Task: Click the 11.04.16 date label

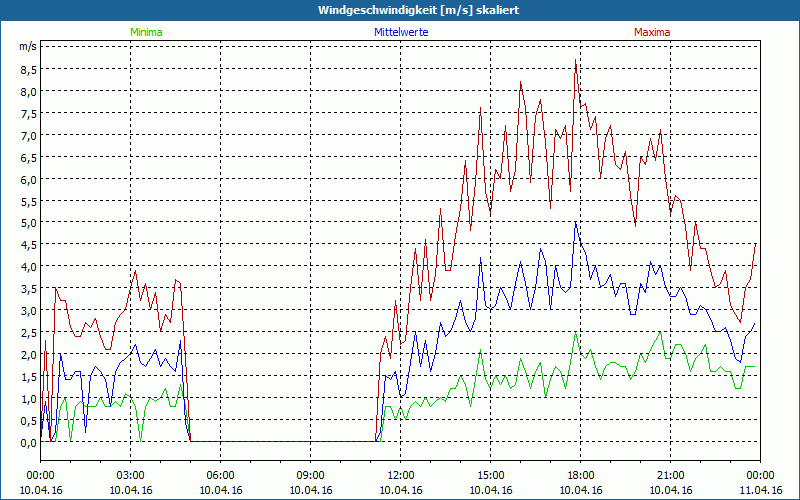Action: (760, 490)
